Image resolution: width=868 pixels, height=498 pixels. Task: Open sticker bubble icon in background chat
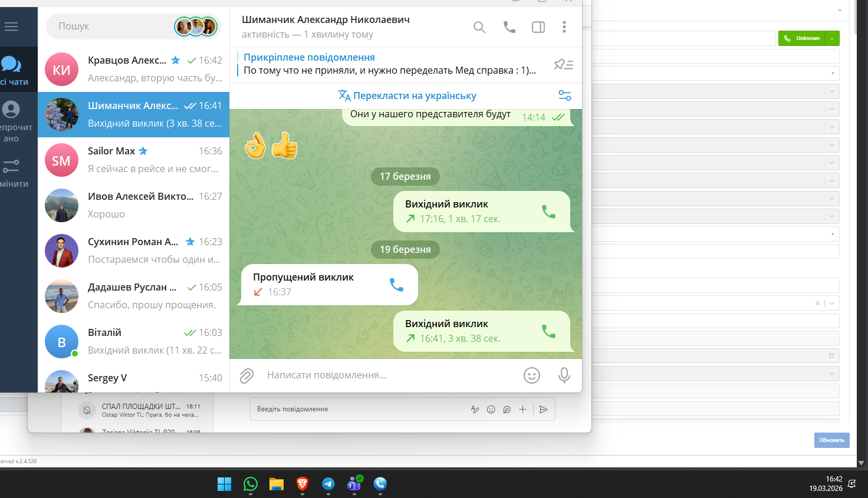(x=507, y=409)
